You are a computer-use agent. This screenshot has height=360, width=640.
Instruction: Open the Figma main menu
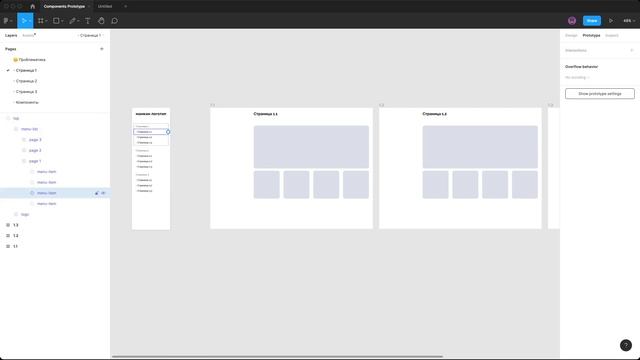click(6, 21)
